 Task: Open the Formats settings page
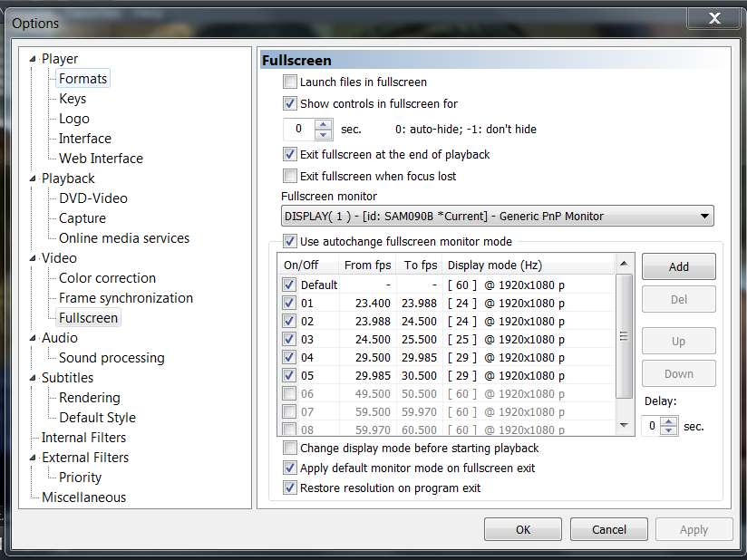pos(82,79)
